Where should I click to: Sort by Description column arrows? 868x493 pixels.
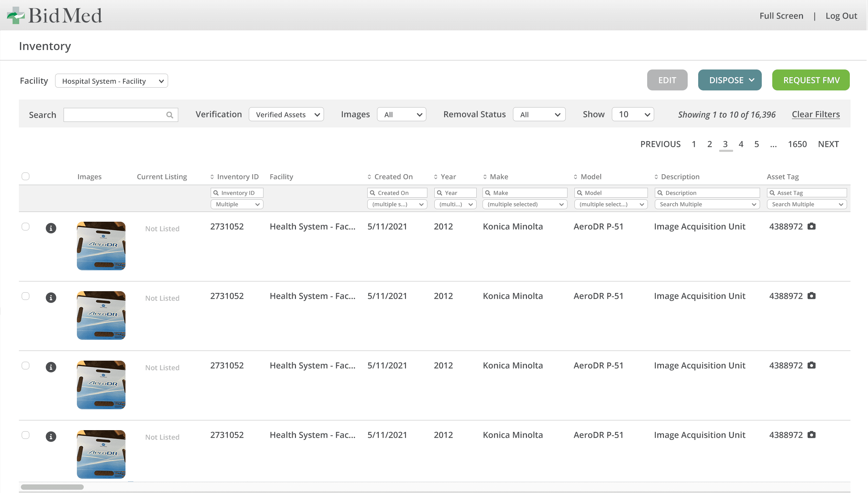[x=656, y=177]
